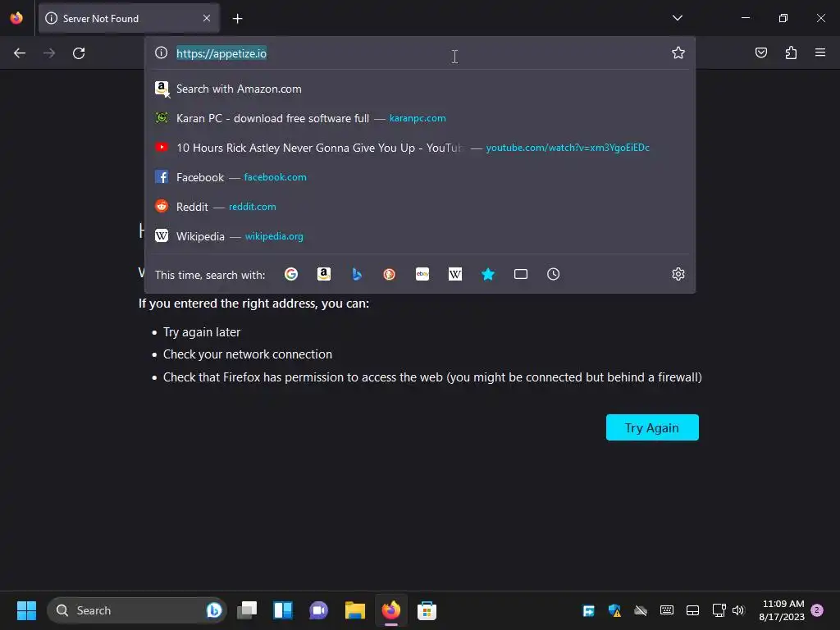The width and height of the screenshot is (840, 630).
Task: Open search settings gear
Action: 678,274
